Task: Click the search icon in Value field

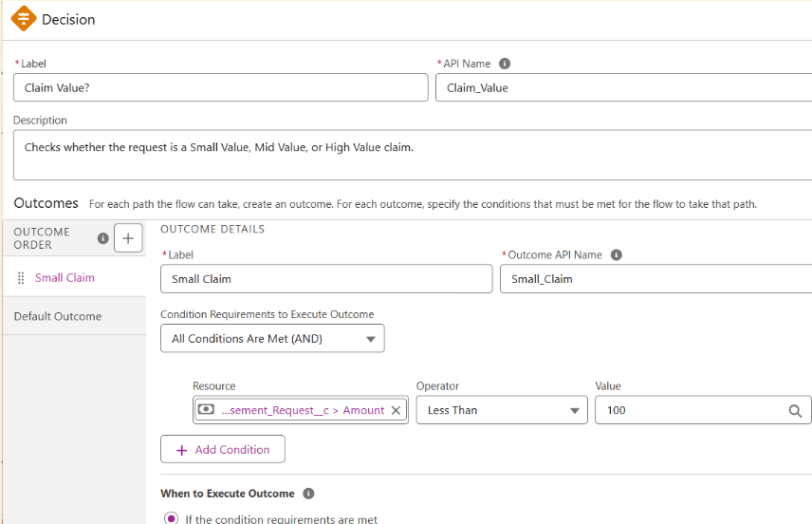Action: [795, 411]
